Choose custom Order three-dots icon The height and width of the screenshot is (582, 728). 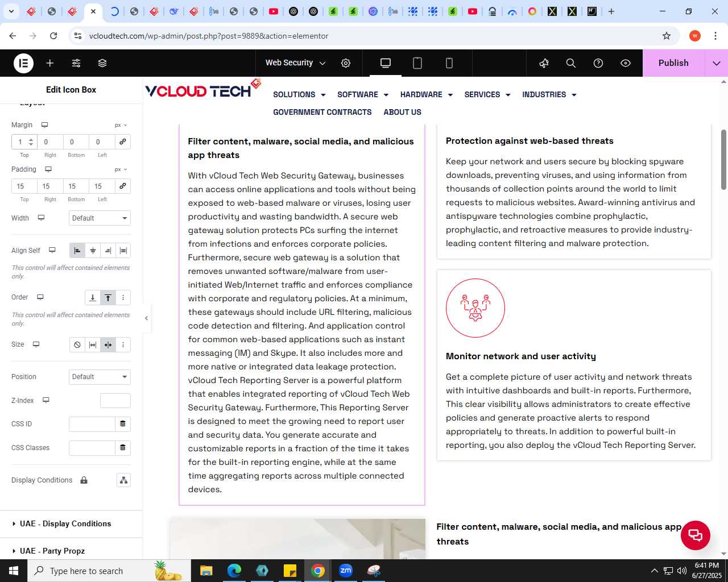point(123,297)
